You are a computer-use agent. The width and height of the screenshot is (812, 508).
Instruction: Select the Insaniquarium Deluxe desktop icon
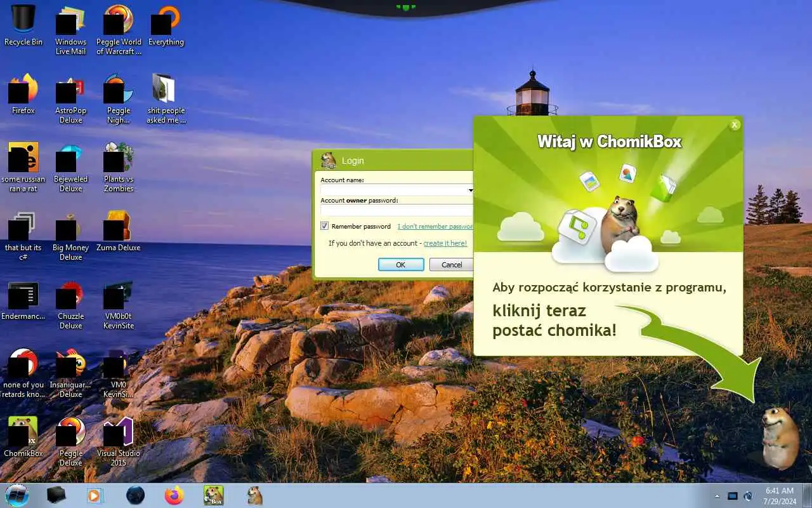70,373
